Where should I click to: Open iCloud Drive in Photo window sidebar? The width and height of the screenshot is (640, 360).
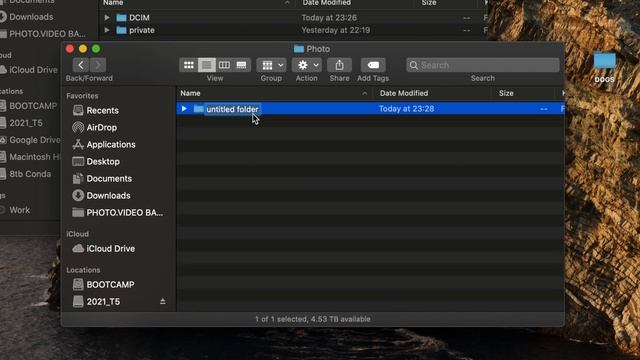click(110, 249)
